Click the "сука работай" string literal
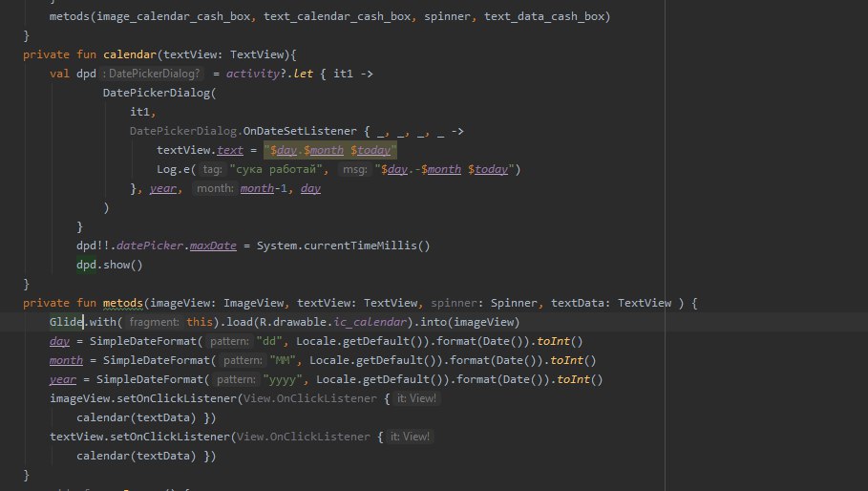Viewport: 868px width, 491px height. point(276,169)
